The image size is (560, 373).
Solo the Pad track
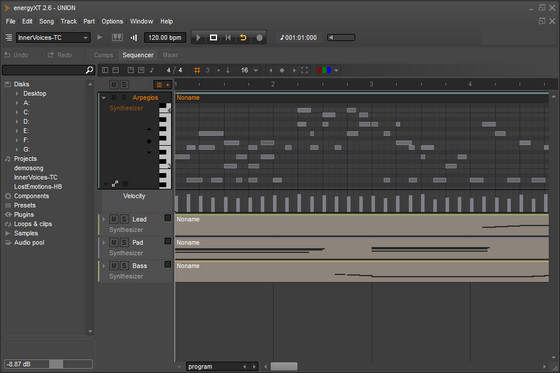point(124,242)
